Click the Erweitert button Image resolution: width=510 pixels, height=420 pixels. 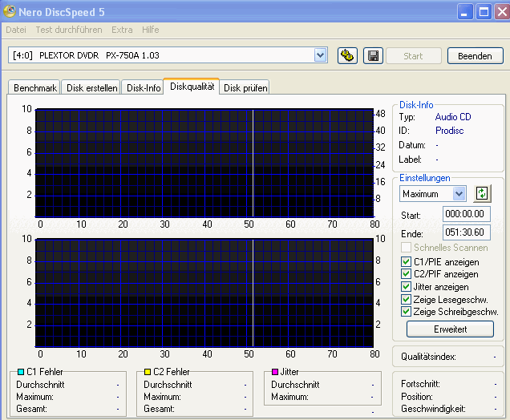449,329
